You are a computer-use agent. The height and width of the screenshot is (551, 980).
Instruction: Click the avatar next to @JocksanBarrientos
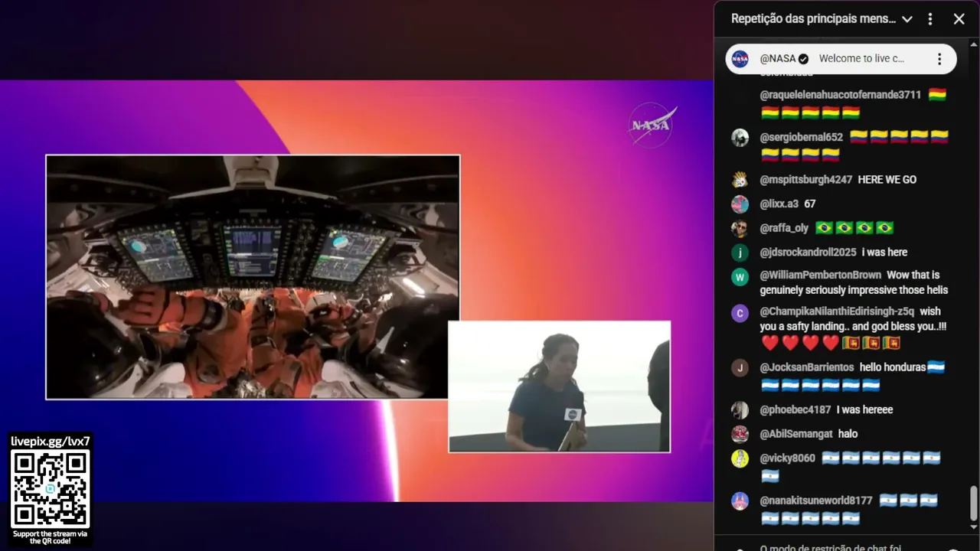(740, 368)
